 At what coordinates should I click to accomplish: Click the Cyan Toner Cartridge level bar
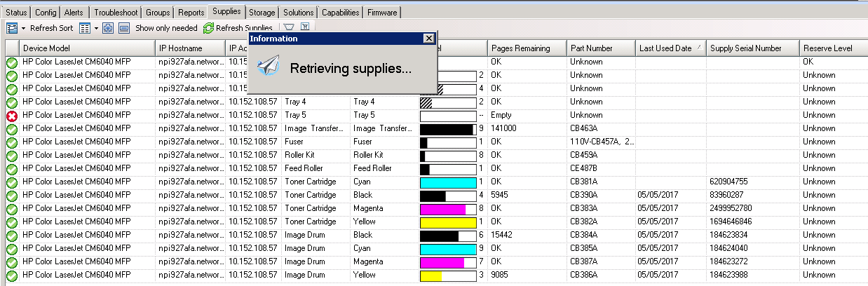(447, 182)
